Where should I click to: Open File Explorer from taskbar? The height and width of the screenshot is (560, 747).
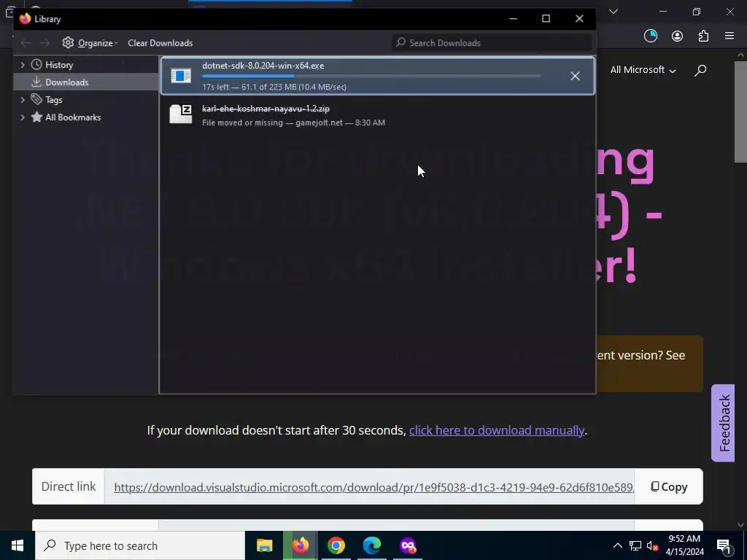(x=264, y=545)
